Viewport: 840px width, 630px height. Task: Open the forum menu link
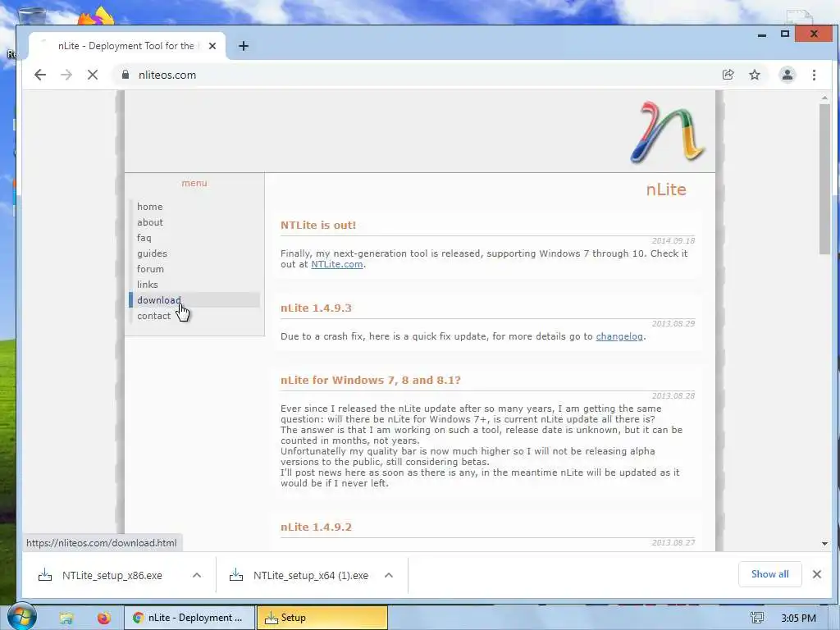click(x=151, y=269)
